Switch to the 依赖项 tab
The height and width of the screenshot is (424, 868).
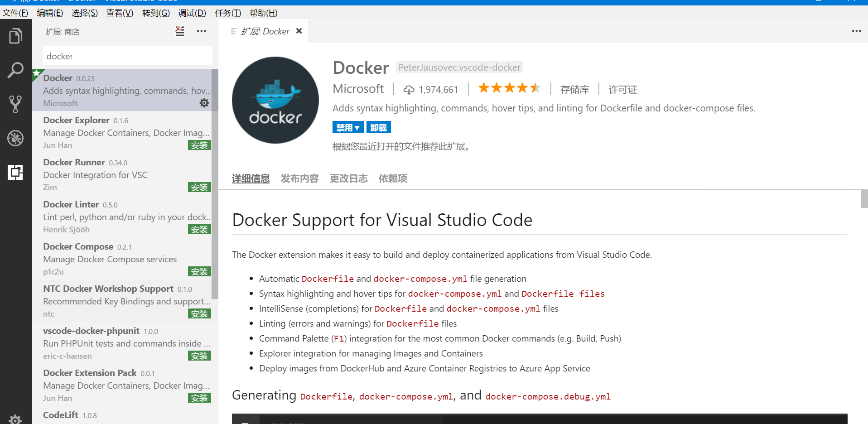coord(392,178)
